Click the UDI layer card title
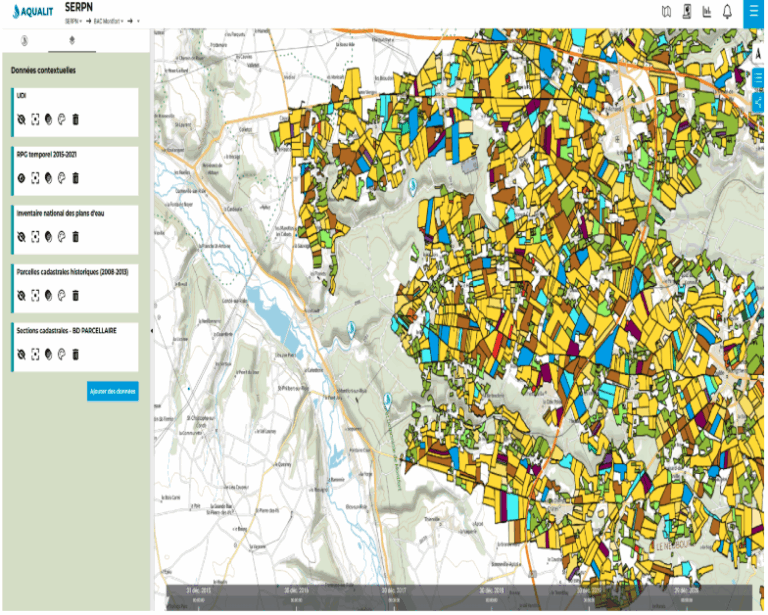768x615 pixels. pyautogui.click(x=21, y=95)
